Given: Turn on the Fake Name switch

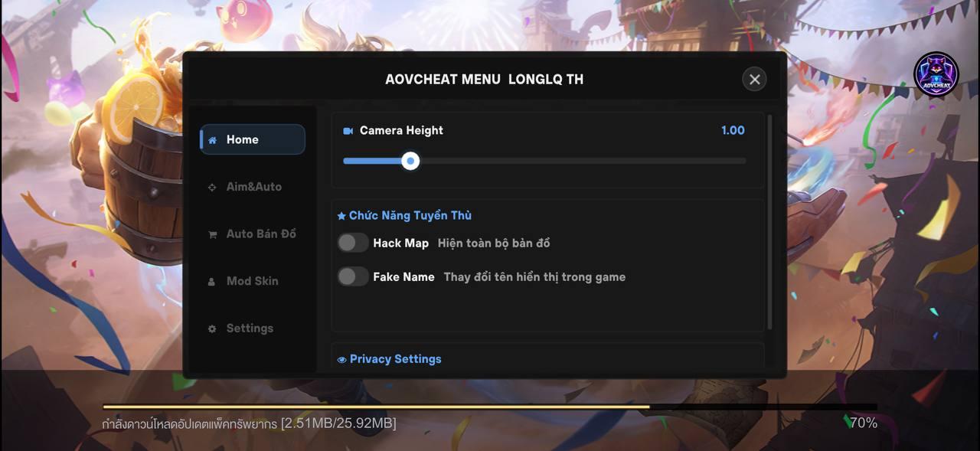Looking at the screenshot, I should (353, 276).
